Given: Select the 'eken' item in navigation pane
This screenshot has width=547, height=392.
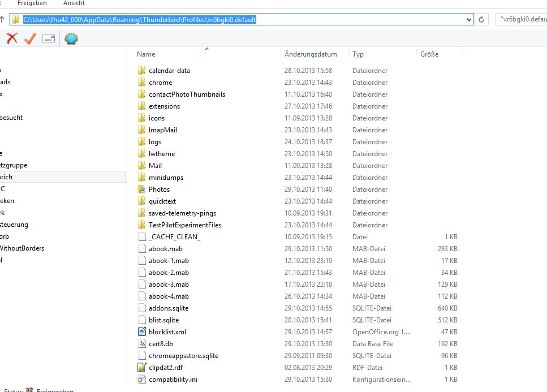Looking at the screenshot, I should [7, 201].
